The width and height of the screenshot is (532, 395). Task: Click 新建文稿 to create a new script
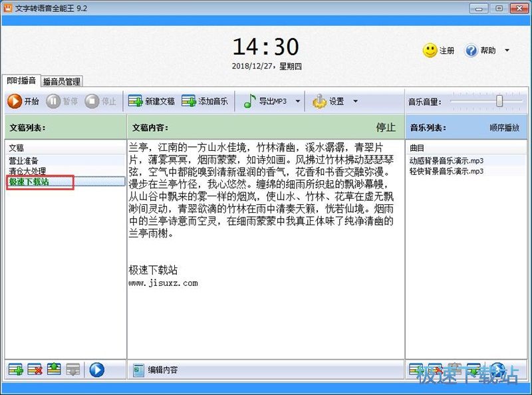pos(152,101)
